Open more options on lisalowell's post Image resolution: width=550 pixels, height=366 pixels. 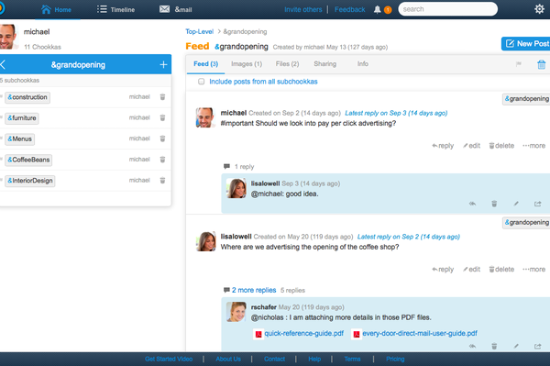534,269
